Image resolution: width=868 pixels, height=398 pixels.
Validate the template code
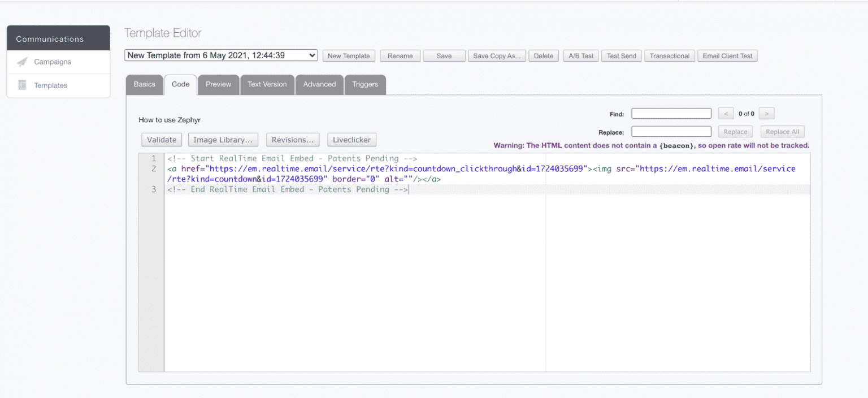point(161,140)
